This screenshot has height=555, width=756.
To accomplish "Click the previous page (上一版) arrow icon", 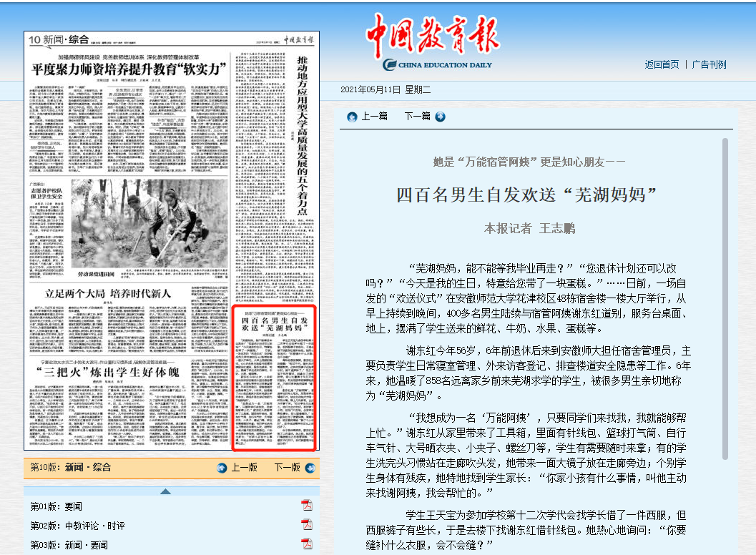I will click(222, 468).
